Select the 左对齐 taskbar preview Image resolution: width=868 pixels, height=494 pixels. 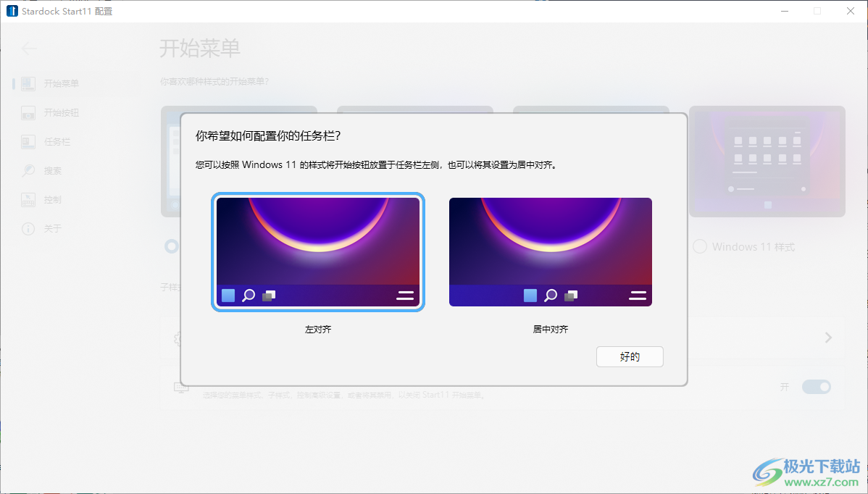[x=317, y=251]
